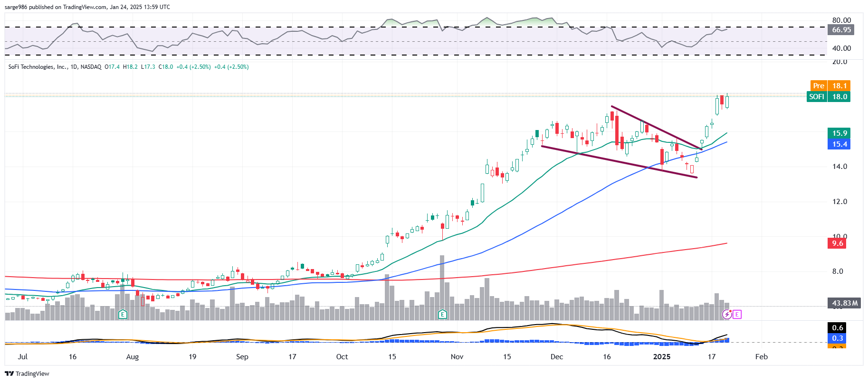
Task: Click the green earnings E marker near Nov
Action: [442, 314]
